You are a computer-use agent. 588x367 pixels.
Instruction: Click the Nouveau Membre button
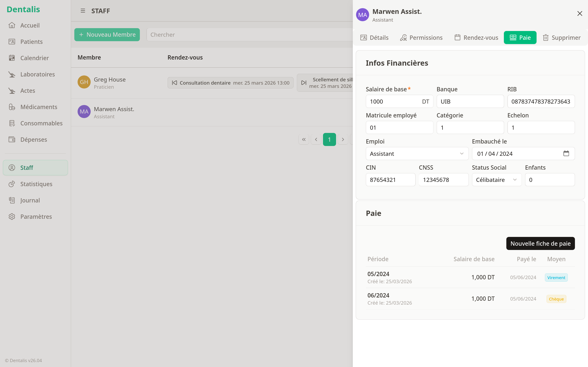click(x=107, y=35)
